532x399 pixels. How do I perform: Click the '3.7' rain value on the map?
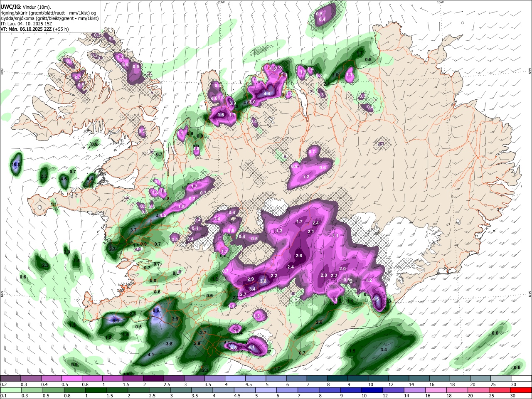[x=133, y=230]
